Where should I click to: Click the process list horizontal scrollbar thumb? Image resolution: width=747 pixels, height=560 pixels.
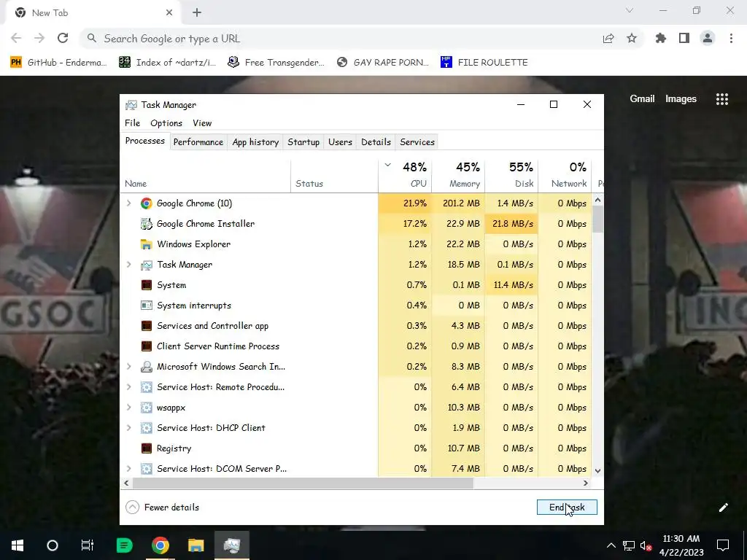point(303,483)
